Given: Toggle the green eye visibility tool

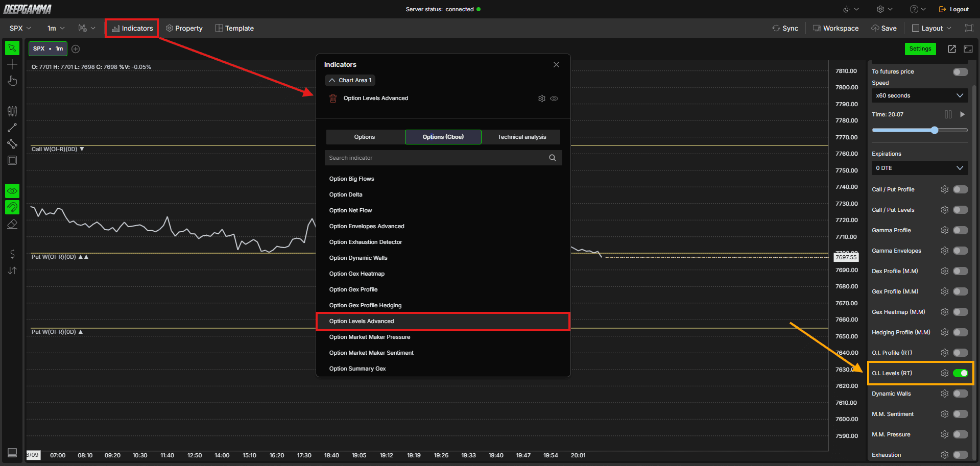Looking at the screenshot, I should pos(12,191).
